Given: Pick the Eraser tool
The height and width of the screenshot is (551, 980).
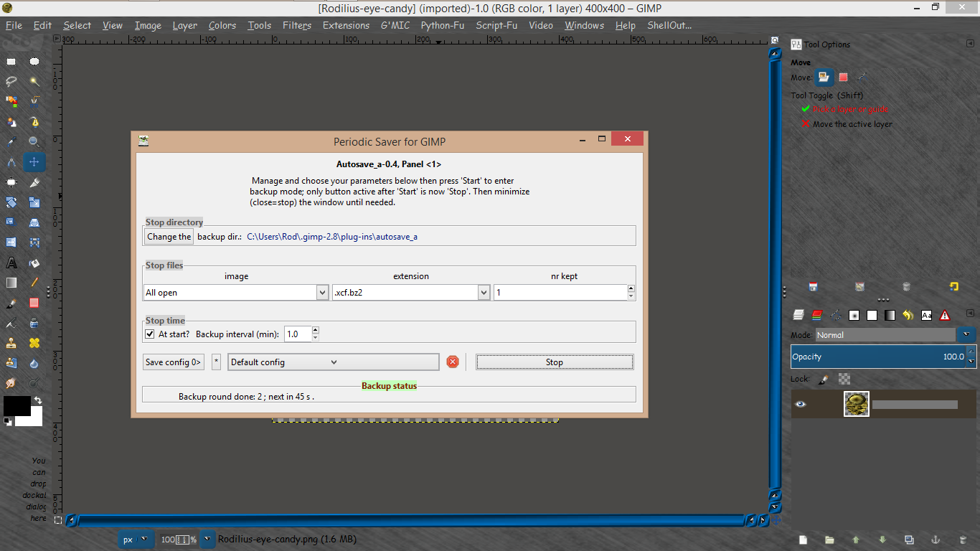Looking at the screenshot, I should pos(34,303).
